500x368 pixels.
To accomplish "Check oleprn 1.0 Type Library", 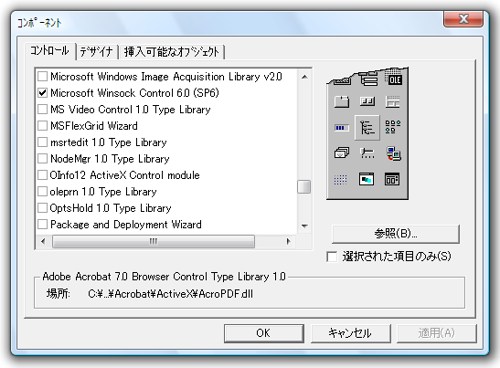I will (x=43, y=191).
